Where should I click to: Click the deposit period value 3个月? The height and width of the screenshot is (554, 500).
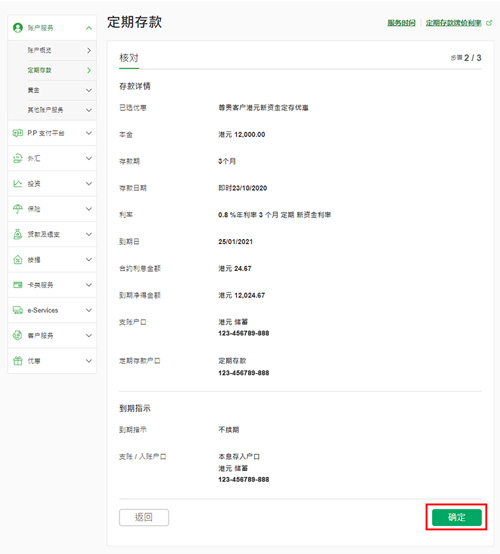(x=227, y=161)
